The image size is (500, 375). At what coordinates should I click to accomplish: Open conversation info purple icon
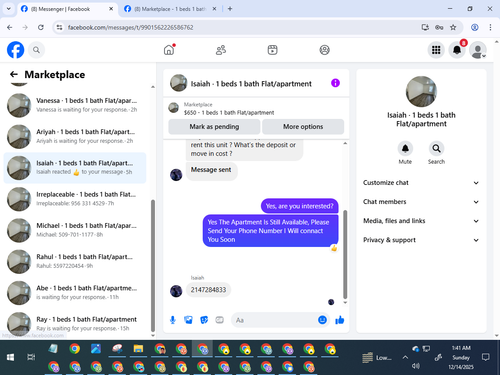tap(335, 83)
